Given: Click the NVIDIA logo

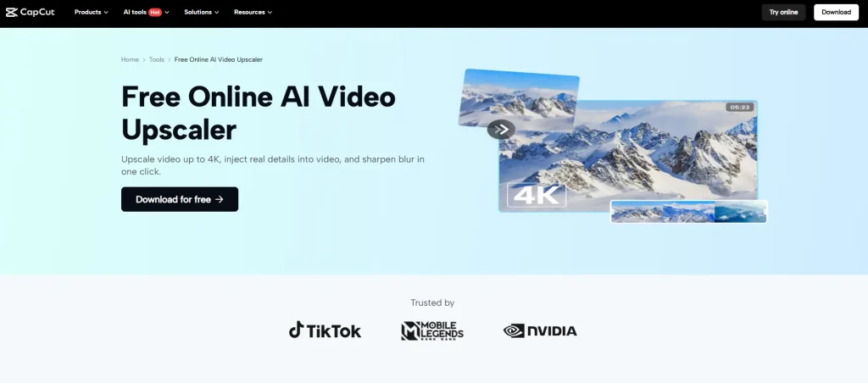Looking at the screenshot, I should click(540, 331).
